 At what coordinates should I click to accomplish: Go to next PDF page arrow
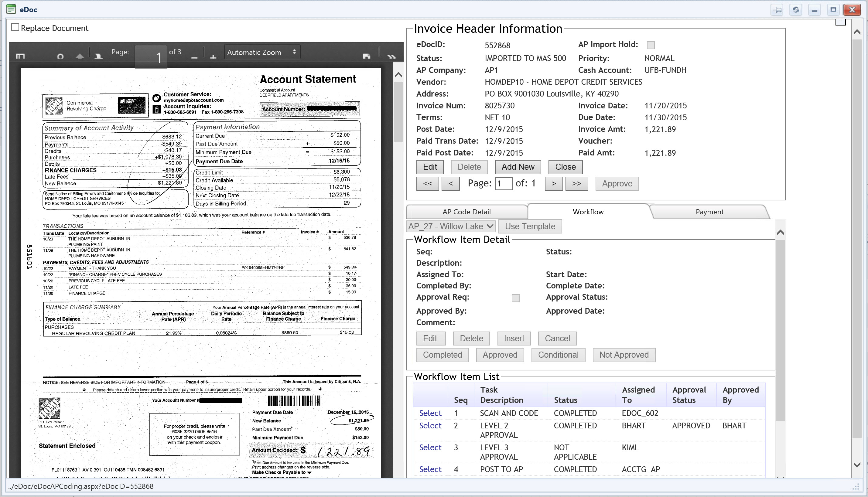tap(99, 56)
